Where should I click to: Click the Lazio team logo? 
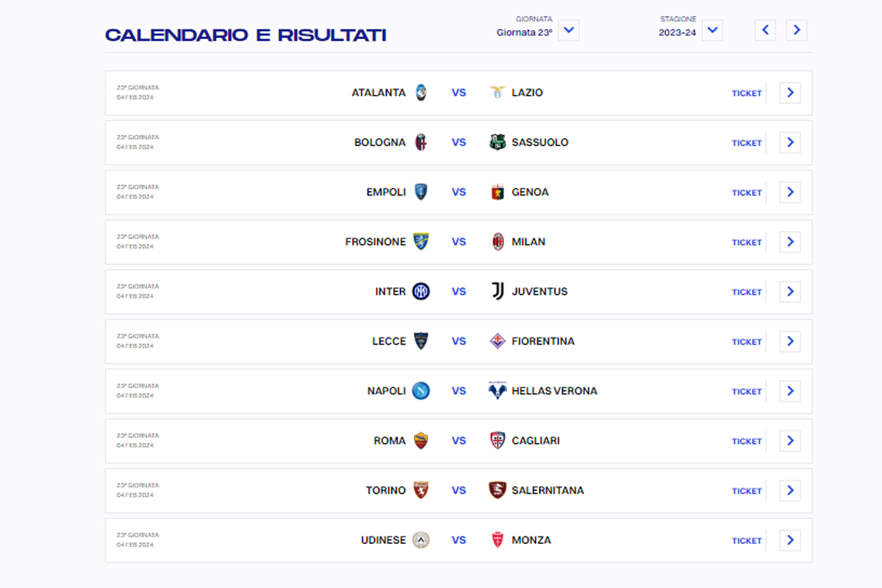[498, 93]
